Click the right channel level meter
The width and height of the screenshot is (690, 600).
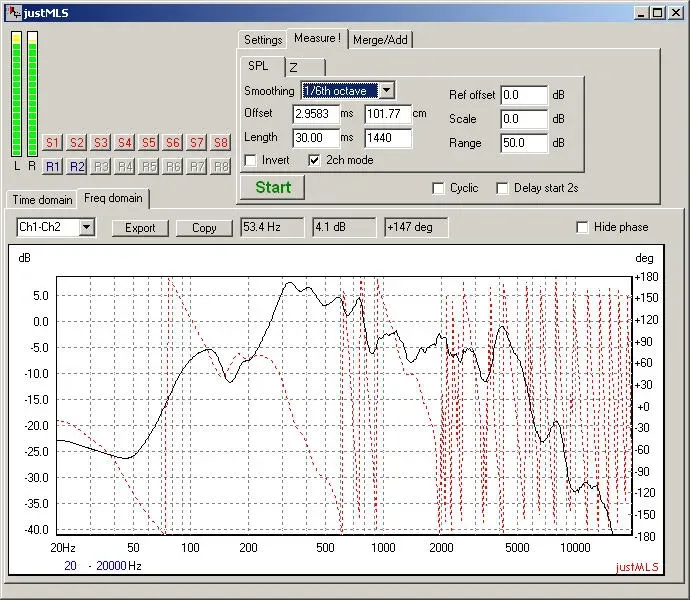click(32, 94)
